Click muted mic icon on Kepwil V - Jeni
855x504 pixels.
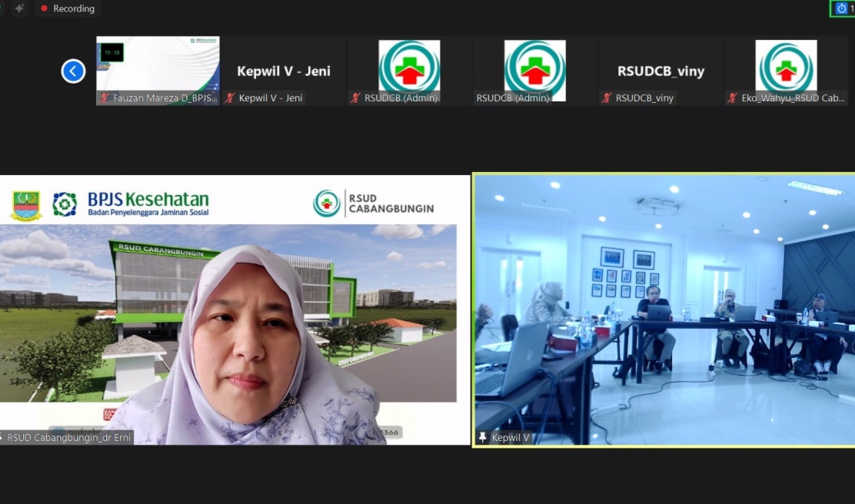[230, 98]
